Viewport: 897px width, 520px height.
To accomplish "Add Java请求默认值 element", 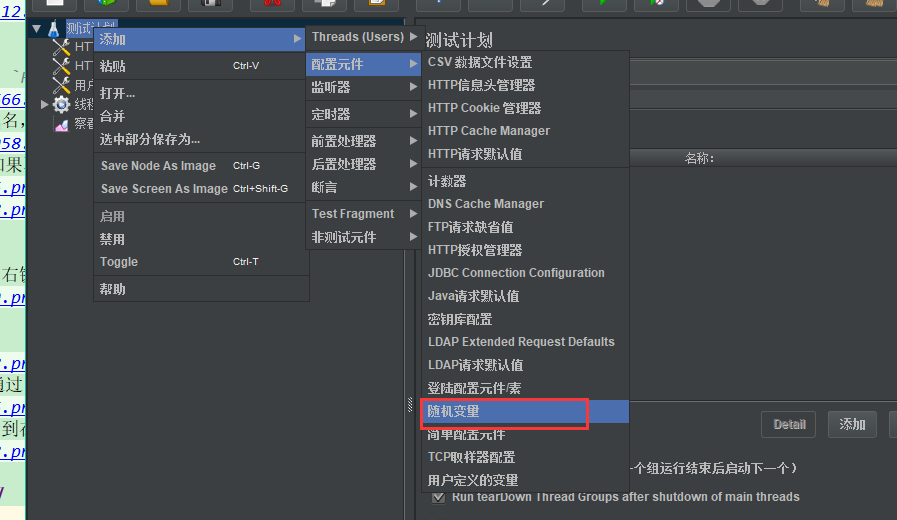I will pos(525,296).
